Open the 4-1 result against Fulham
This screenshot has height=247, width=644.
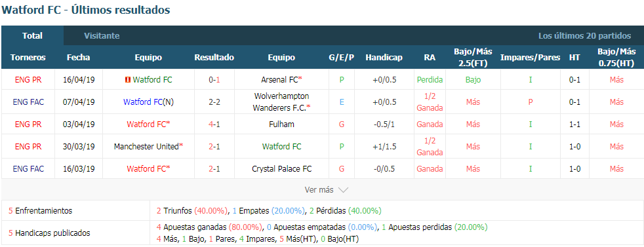214,124
